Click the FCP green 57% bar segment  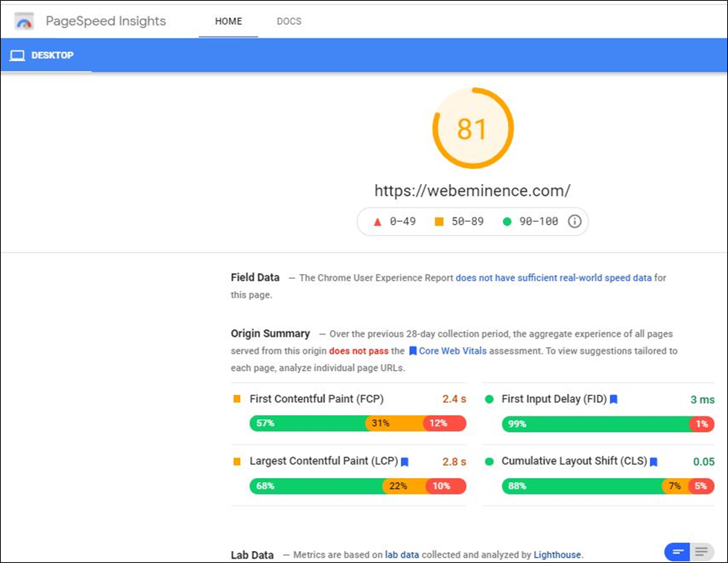(308, 423)
